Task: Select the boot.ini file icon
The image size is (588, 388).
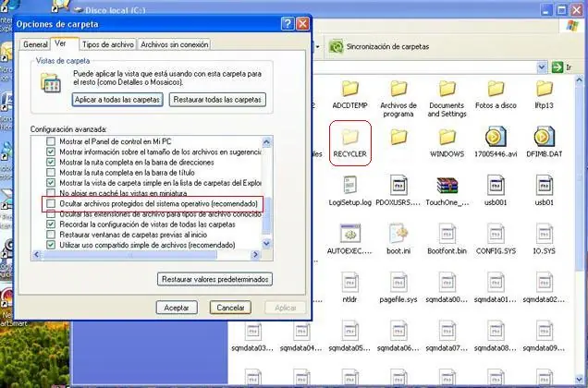Action: [x=398, y=234]
